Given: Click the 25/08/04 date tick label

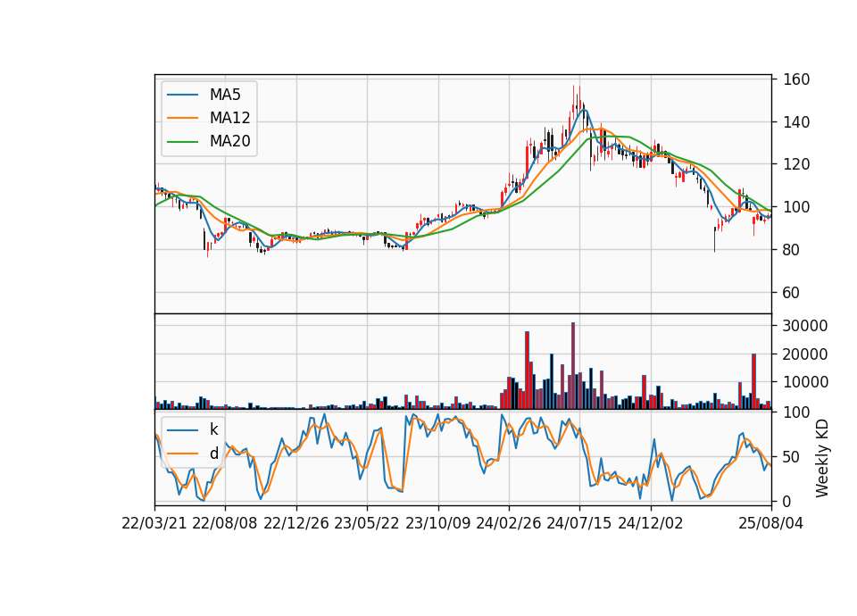Looking at the screenshot, I should point(770,524).
